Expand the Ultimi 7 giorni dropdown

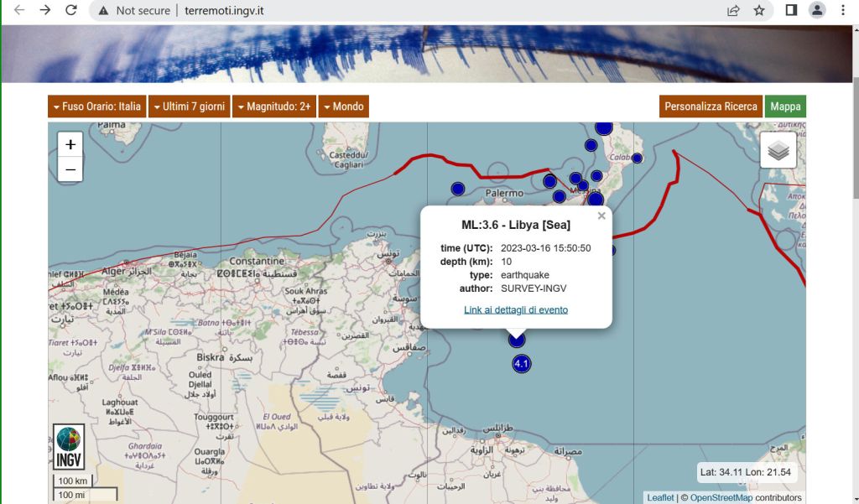pyautogui.click(x=189, y=107)
